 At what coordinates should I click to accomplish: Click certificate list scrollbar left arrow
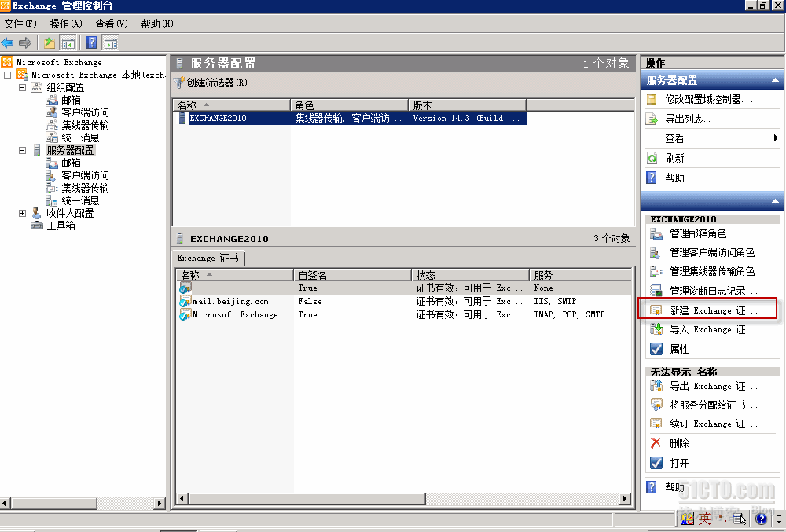coord(182,498)
